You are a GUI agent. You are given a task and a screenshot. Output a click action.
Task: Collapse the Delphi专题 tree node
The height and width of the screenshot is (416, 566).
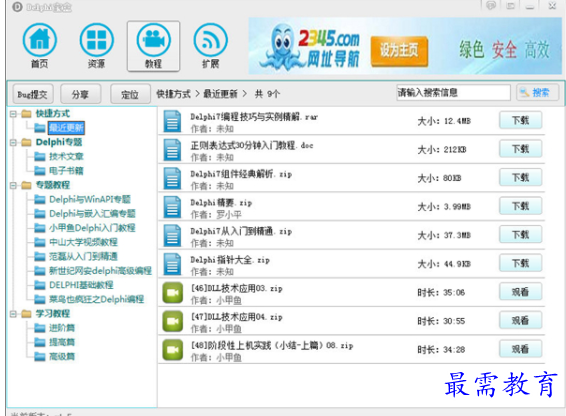(13, 143)
